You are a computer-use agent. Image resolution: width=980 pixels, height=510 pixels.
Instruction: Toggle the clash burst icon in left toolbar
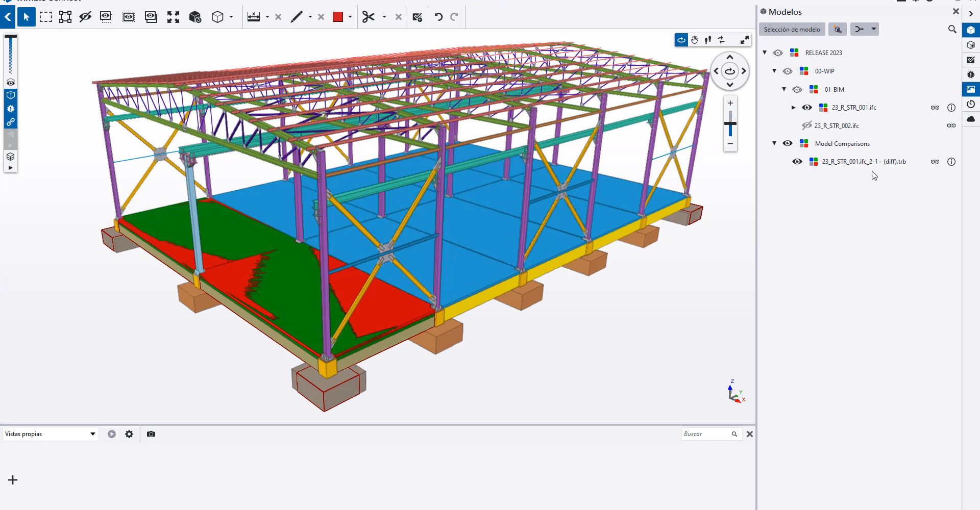[x=11, y=109]
